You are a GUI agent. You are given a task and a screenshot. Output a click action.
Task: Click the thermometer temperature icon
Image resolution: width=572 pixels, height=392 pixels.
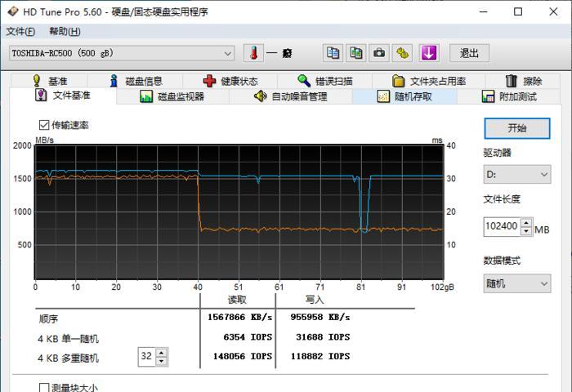[253, 53]
